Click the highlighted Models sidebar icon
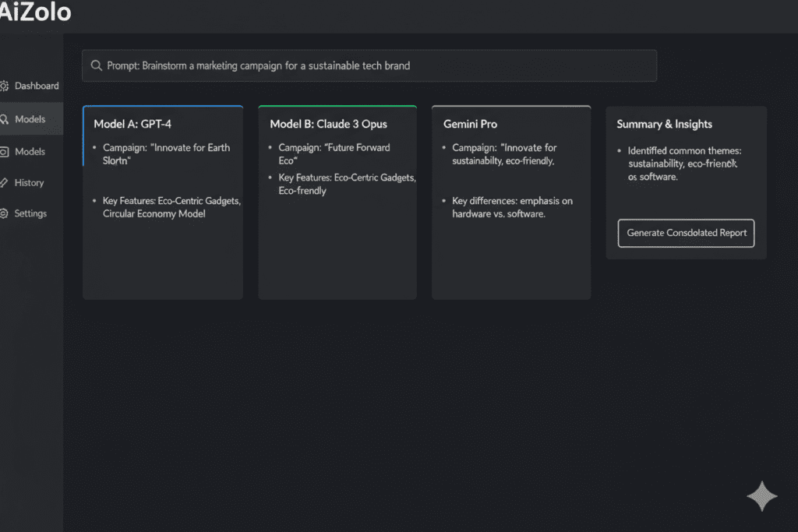 4,119
